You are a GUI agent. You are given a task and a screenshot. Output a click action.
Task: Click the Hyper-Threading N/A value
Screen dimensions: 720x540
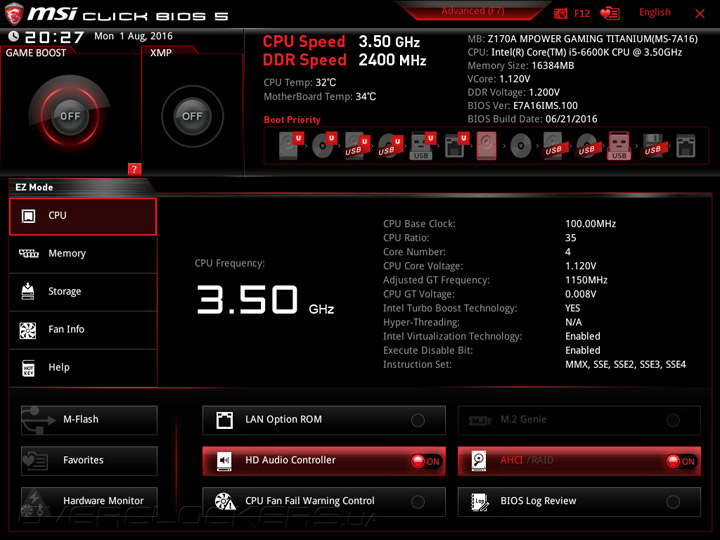573,322
